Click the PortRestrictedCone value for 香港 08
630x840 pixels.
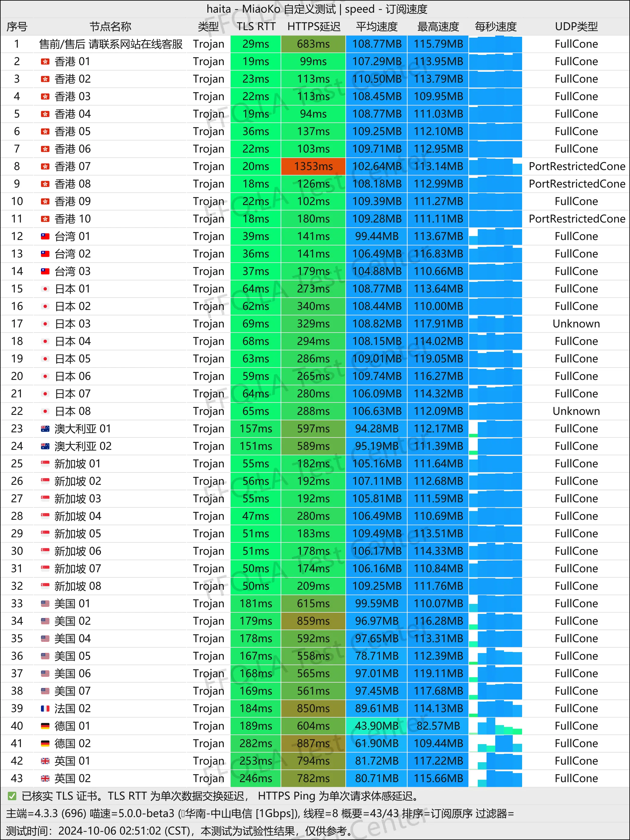(577, 184)
